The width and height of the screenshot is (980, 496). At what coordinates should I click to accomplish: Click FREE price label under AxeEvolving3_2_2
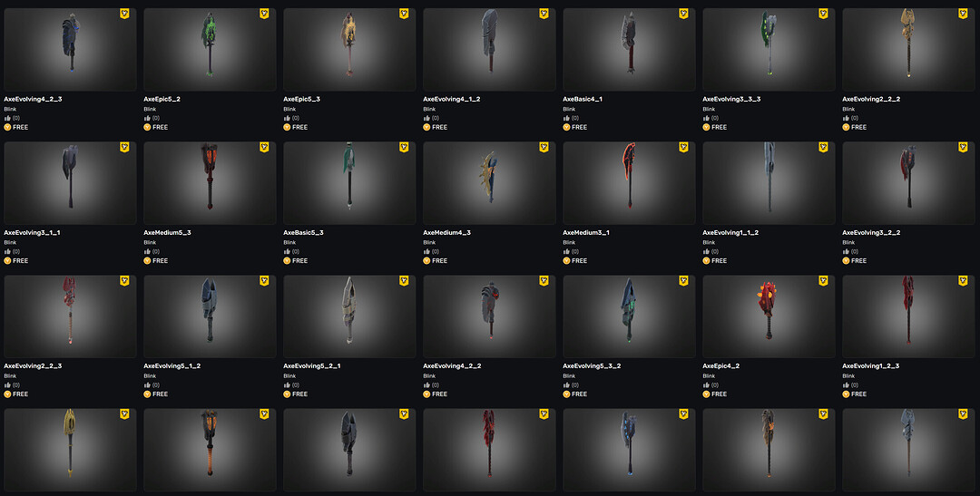858,260
